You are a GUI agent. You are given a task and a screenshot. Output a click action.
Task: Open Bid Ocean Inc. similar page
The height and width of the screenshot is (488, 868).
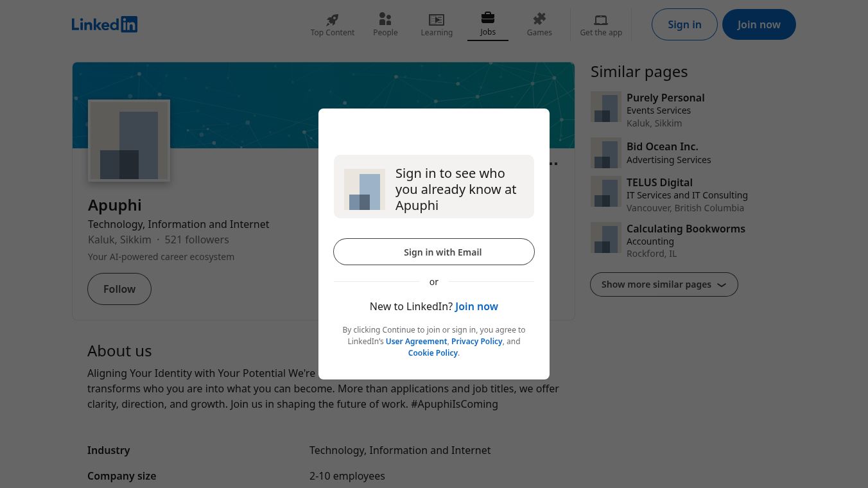point(662,146)
